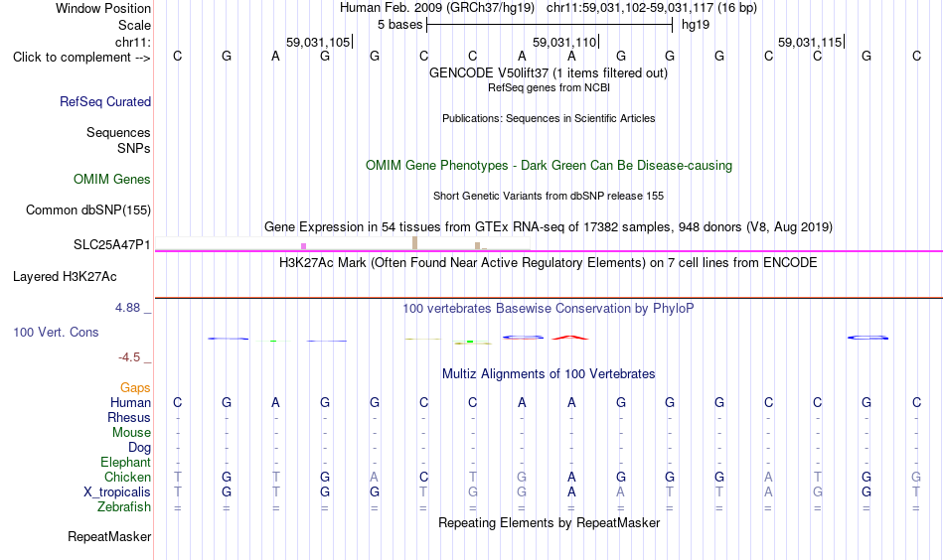The width and height of the screenshot is (944, 560).
Task: Click the Gaps row label
Action: pyautogui.click(x=135, y=388)
